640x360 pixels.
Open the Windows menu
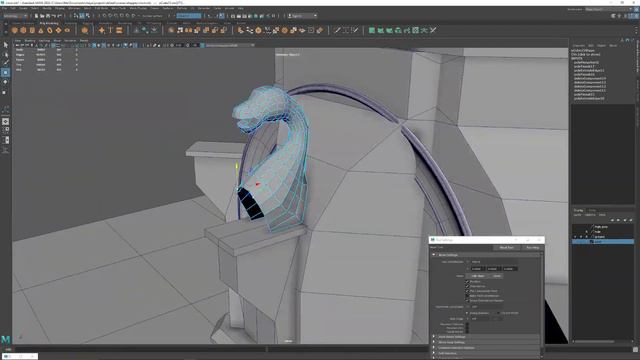click(x=74, y=8)
